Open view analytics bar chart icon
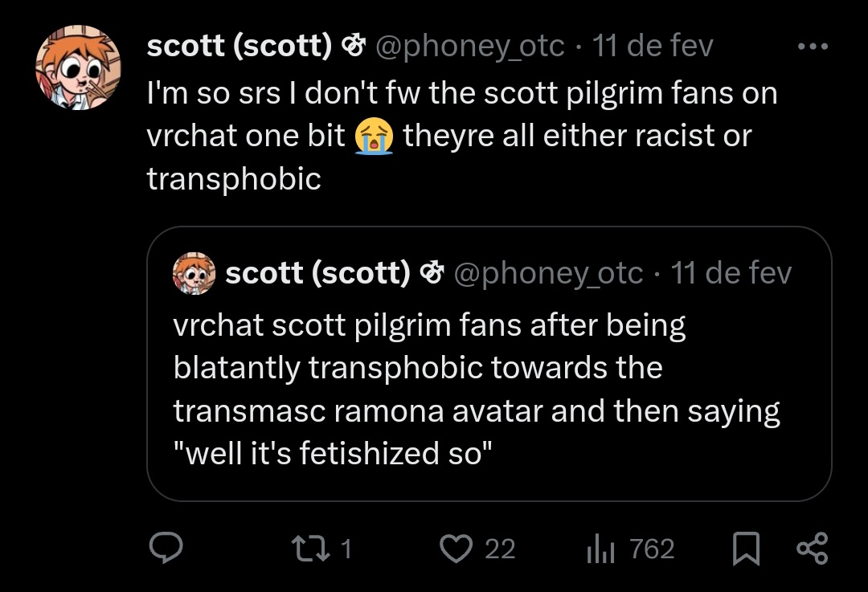 pyautogui.click(x=600, y=549)
